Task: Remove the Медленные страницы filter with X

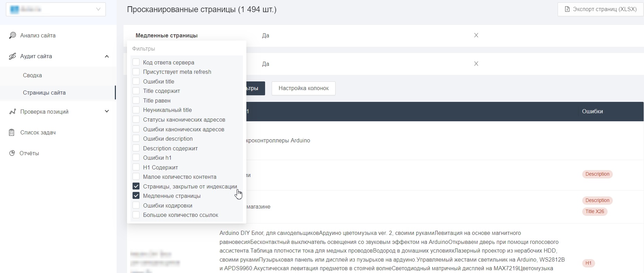Action: point(476,35)
